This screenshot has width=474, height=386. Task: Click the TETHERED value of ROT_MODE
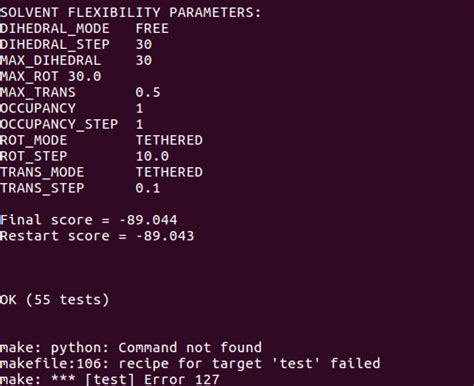(x=169, y=140)
